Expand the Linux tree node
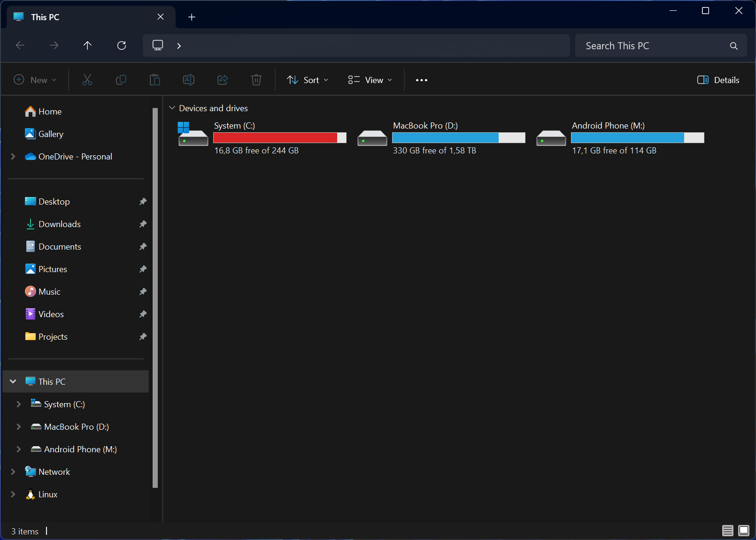756x540 pixels. [x=13, y=494]
